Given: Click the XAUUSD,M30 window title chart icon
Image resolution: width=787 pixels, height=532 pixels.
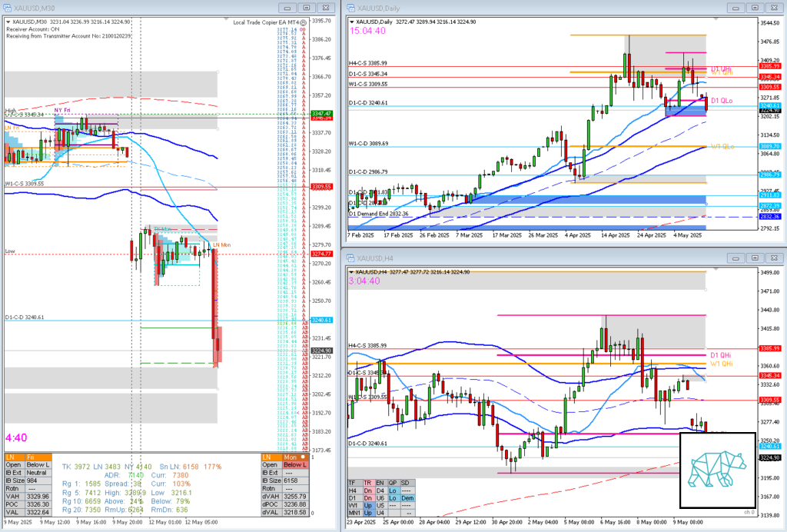Looking at the screenshot, I should (x=7, y=8).
